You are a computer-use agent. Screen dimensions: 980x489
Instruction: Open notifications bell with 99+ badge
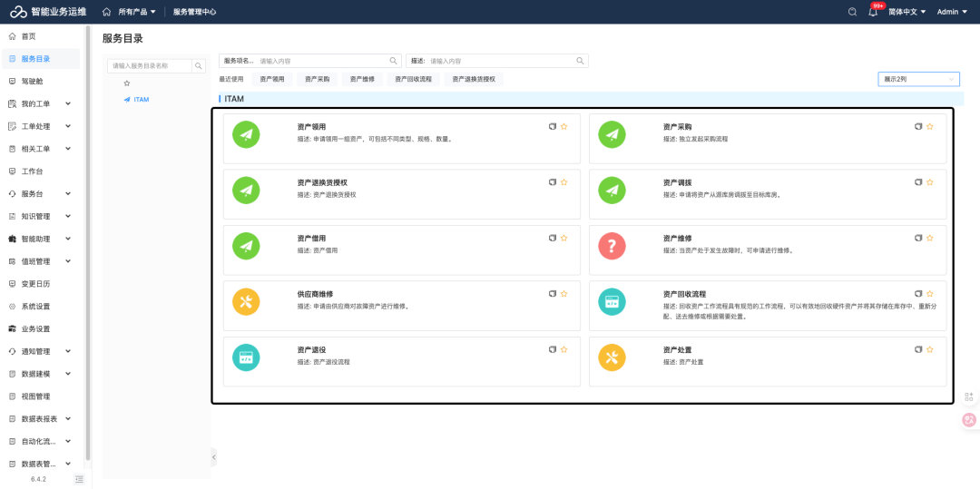point(873,12)
